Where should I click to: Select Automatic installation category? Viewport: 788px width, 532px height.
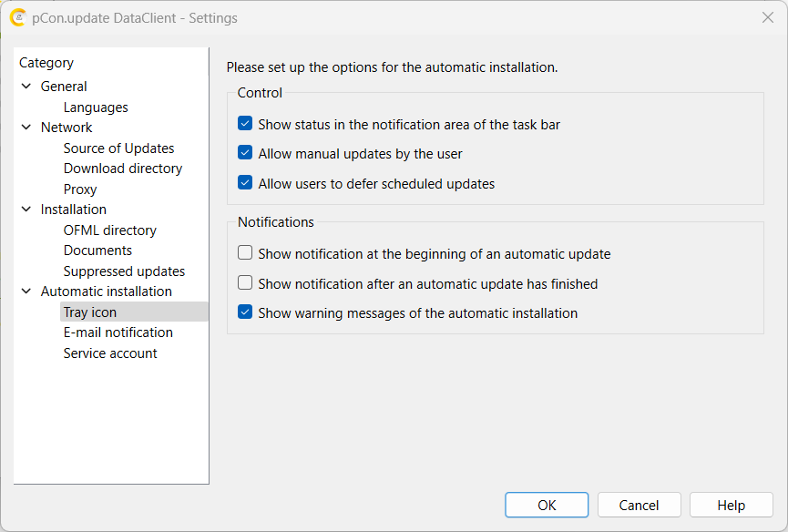[106, 292]
